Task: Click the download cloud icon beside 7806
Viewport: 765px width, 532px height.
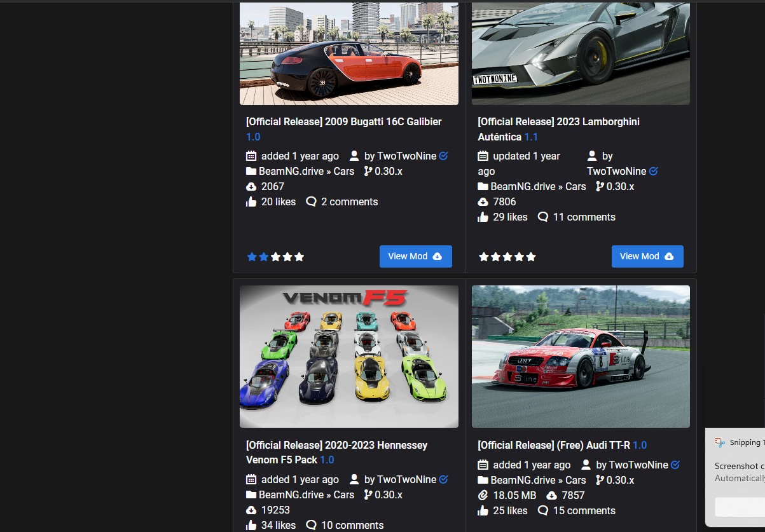Action: click(x=483, y=201)
